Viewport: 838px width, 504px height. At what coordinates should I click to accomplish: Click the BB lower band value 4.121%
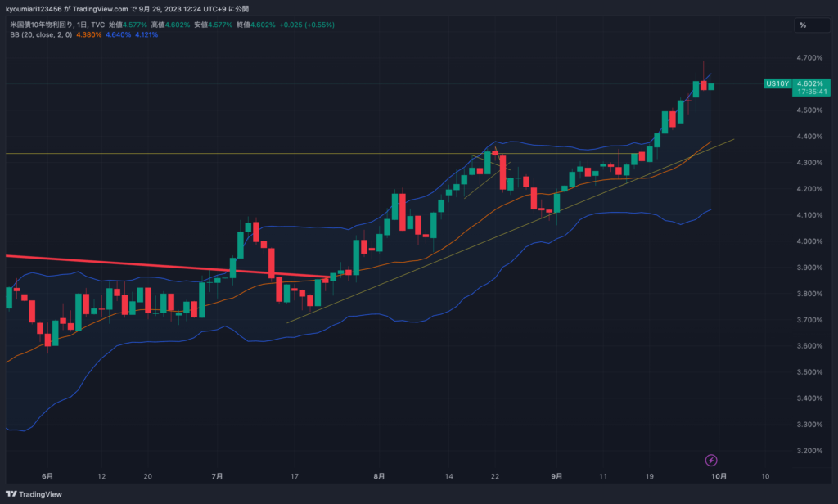pyautogui.click(x=146, y=34)
